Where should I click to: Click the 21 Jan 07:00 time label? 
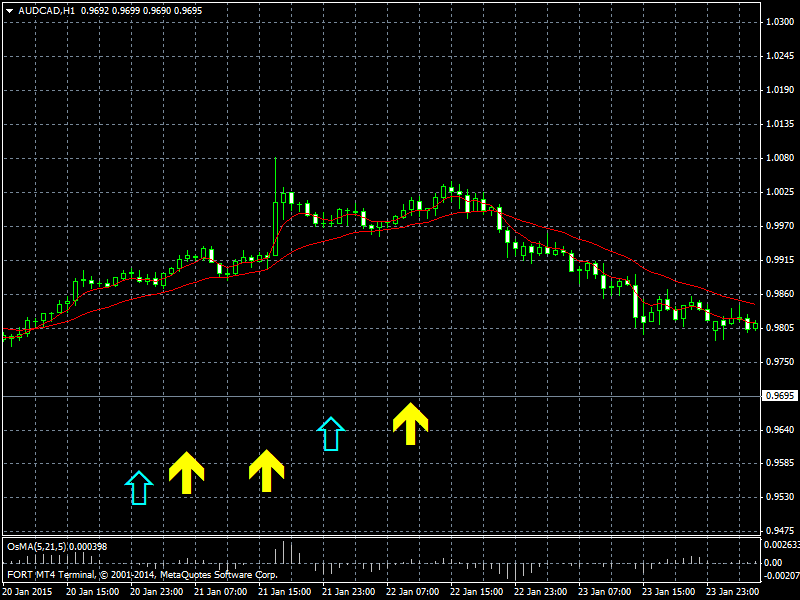[x=221, y=592]
